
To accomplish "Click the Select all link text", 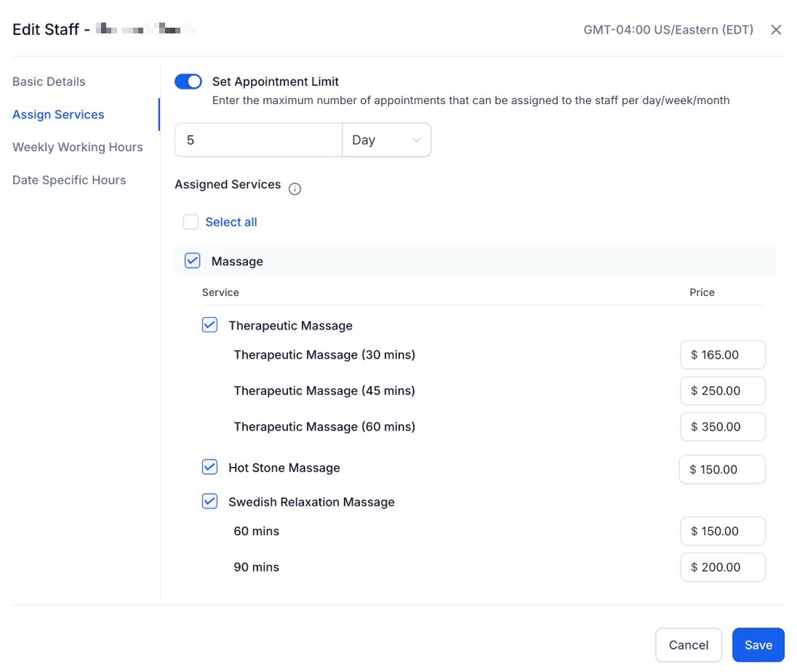I will coord(231,222).
